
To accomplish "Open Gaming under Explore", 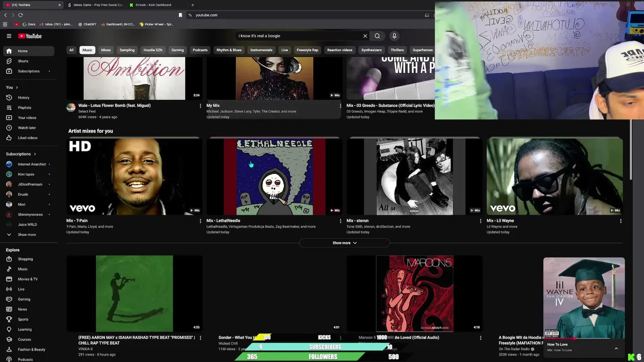I will point(29,299).
